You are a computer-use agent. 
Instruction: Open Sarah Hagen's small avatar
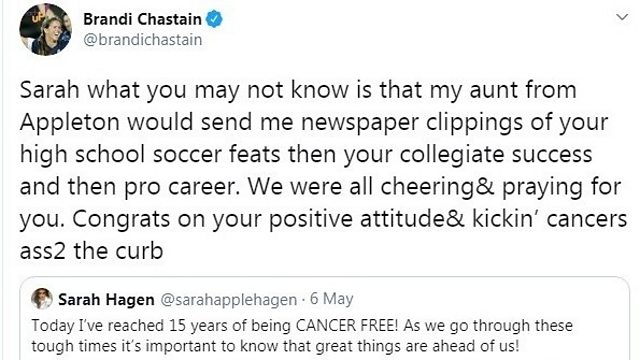[x=42, y=298]
